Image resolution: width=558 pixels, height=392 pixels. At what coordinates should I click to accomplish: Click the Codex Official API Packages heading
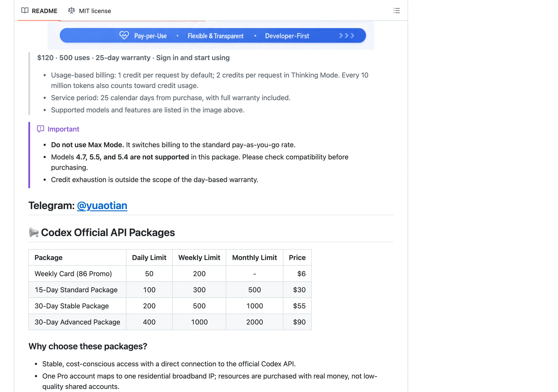pyautogui.click(x=108, y=232)
